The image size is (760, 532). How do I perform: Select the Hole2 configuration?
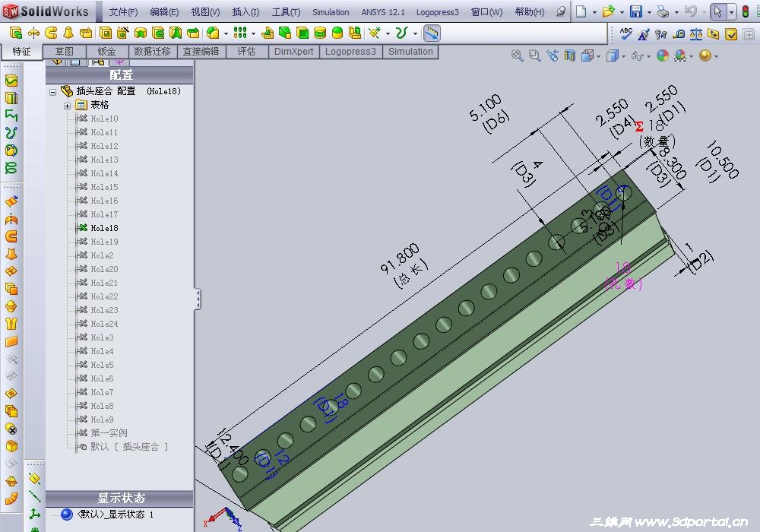click(x=102, y=255)
